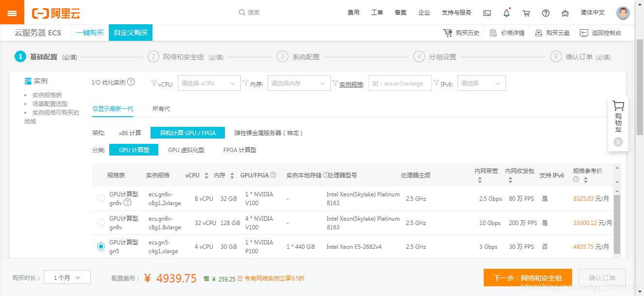Select the ecs.gn6v-c8g1.8xlarge instance radio button
The image size is (644, 296).
point(101,223)
